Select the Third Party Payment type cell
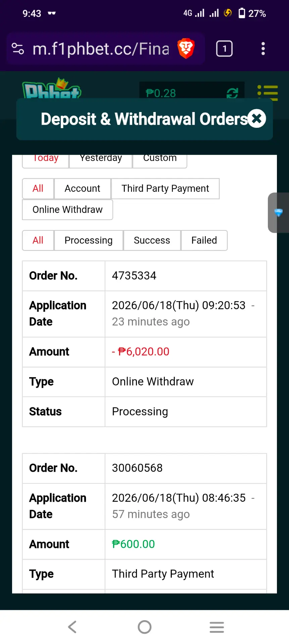The width and height of the screenshot is (289, 644). coord(186,574)
